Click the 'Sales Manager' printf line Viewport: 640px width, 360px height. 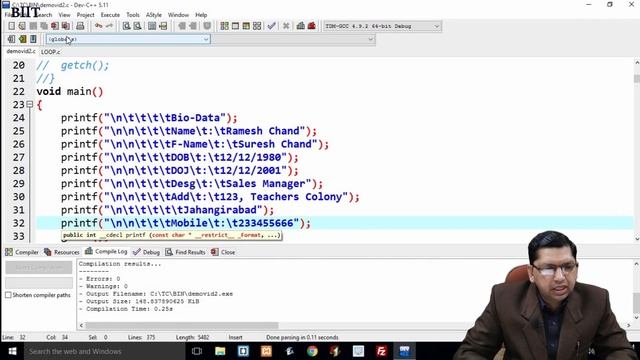(x=192, y=184)
